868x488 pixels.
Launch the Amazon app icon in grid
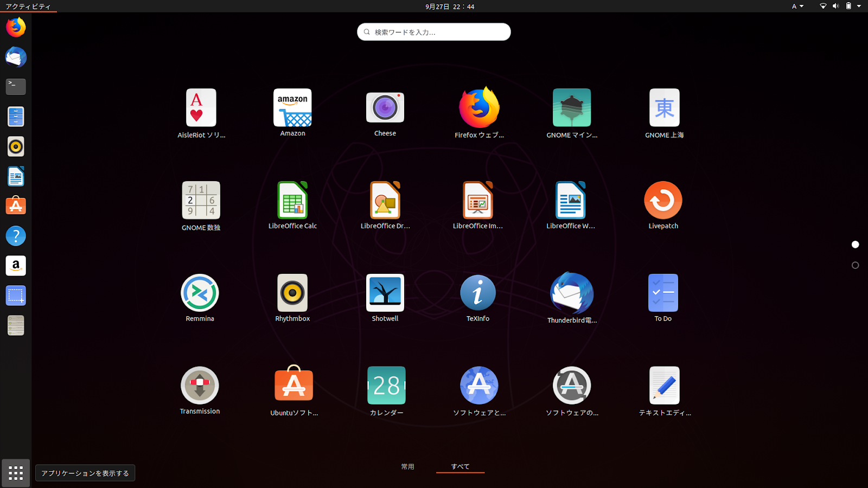coord(292,108)
